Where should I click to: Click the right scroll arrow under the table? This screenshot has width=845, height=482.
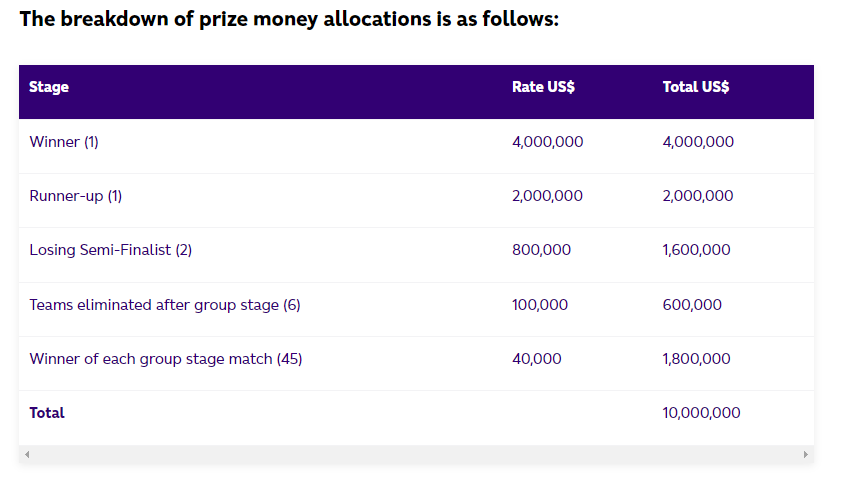pos(805,455)
